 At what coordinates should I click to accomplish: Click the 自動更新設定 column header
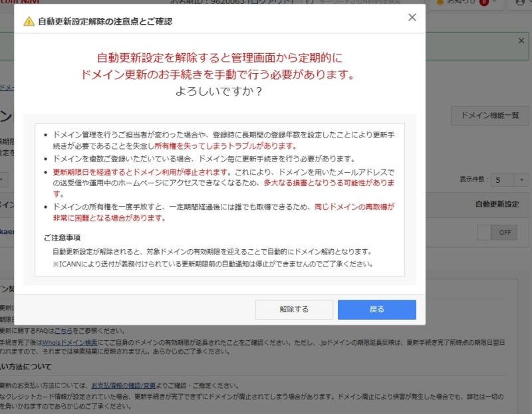coord(497,204)
